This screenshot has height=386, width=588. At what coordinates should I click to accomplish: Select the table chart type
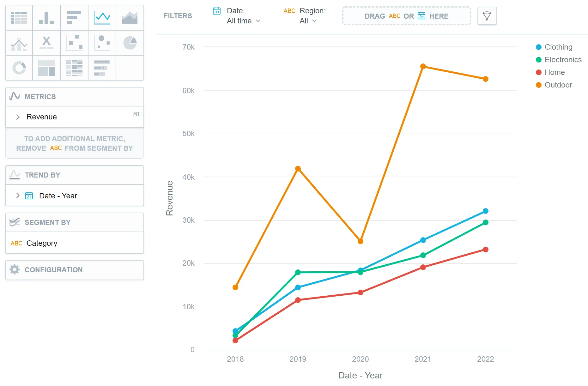19,18
